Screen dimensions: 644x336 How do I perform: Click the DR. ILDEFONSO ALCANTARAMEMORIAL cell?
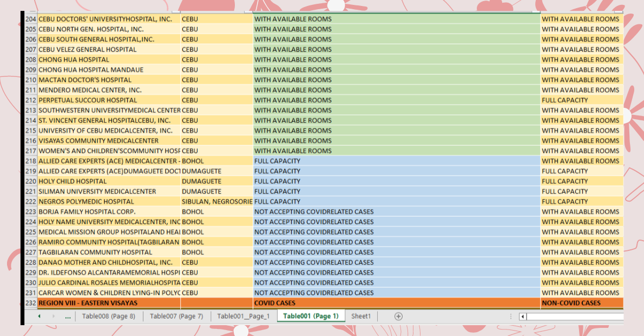pyautogui.click(x=109, y=273)
